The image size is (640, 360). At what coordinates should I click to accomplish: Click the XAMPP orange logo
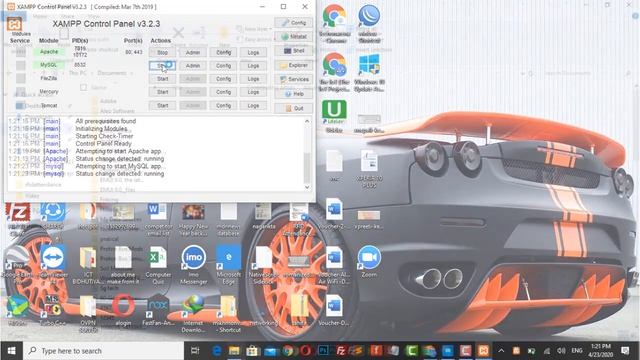pos(14,24)
